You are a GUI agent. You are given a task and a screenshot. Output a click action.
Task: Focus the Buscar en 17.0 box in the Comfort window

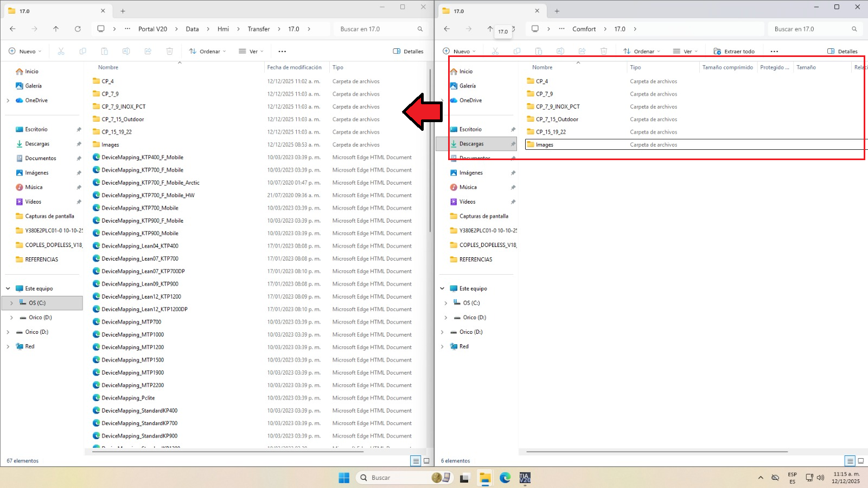816,29
